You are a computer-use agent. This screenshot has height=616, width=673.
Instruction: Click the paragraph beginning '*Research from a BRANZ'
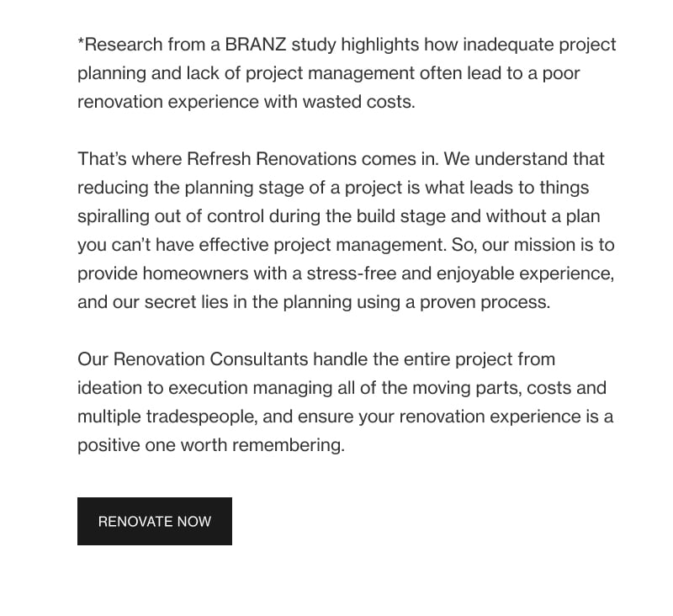(x=347, y=73)
